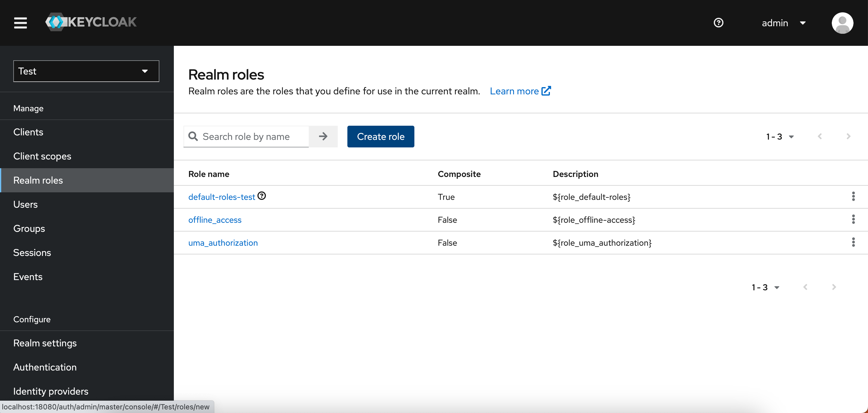Open the kebab menu for default-roles-test row

coord(853,196)
